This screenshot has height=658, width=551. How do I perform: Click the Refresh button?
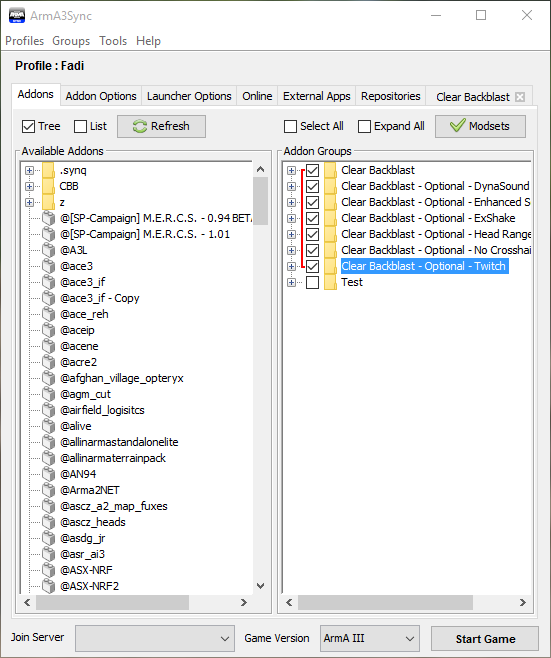coord(162,126)
